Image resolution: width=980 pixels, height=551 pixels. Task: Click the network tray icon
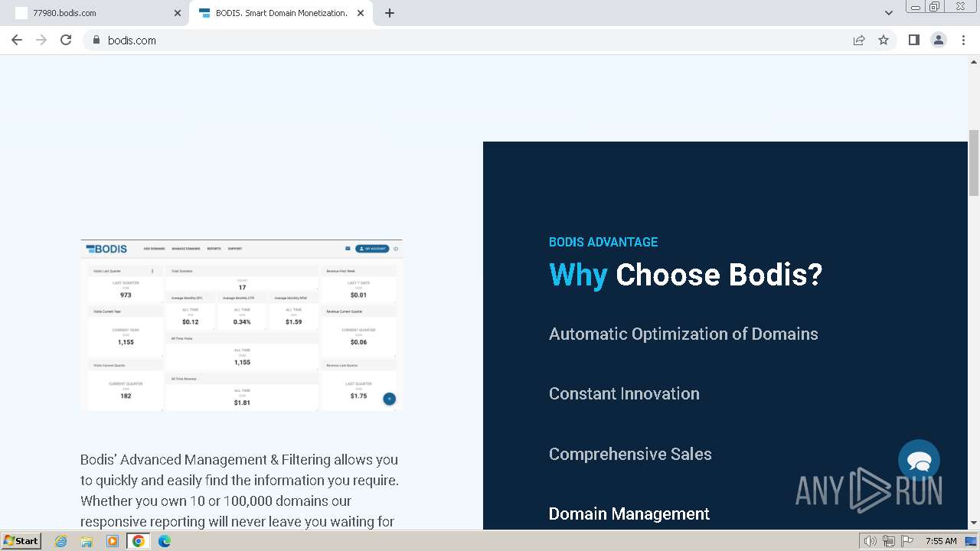tap(889, 541)
